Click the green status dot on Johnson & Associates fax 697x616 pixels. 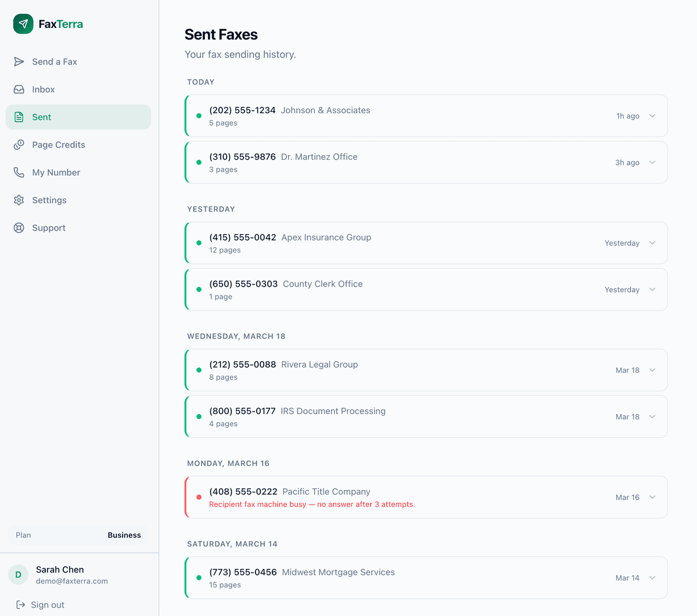(x=198, y=116)
